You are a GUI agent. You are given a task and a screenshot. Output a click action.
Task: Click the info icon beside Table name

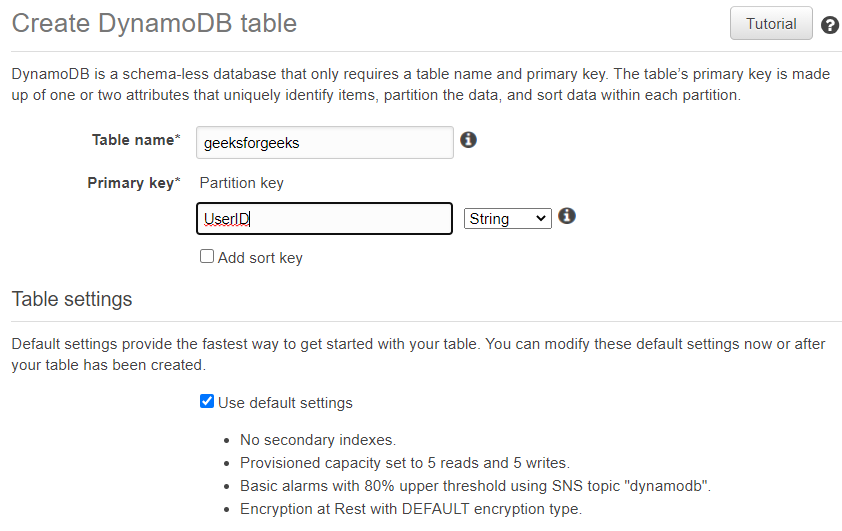[x=468, y=141]
